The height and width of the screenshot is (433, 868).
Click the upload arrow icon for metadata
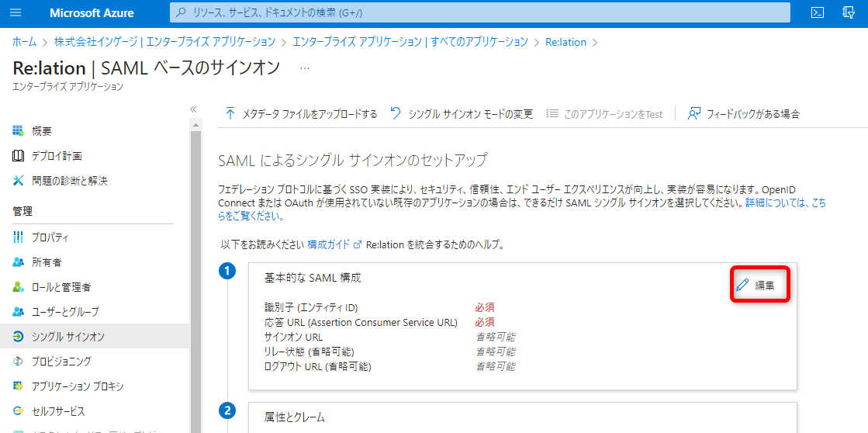pyautogui.click(x=230, y=113)
